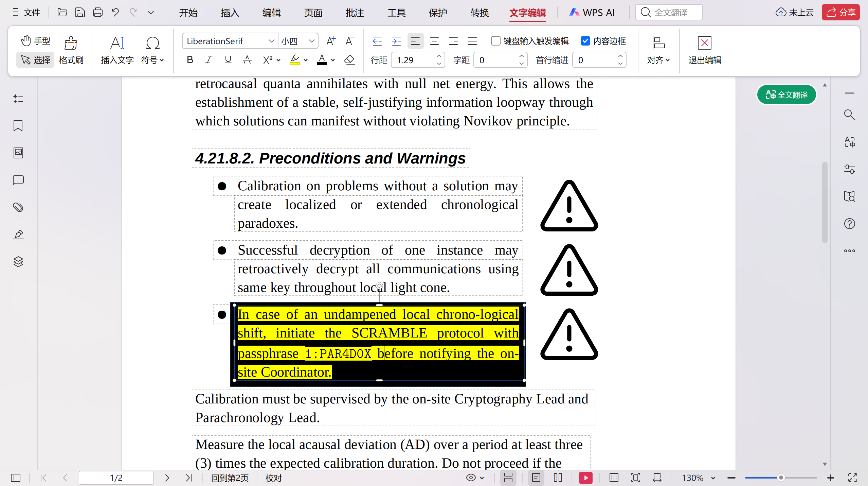The width and height of the screenshot is (868, 486).
Task: Click the center align icon
Action: (434, 41)
